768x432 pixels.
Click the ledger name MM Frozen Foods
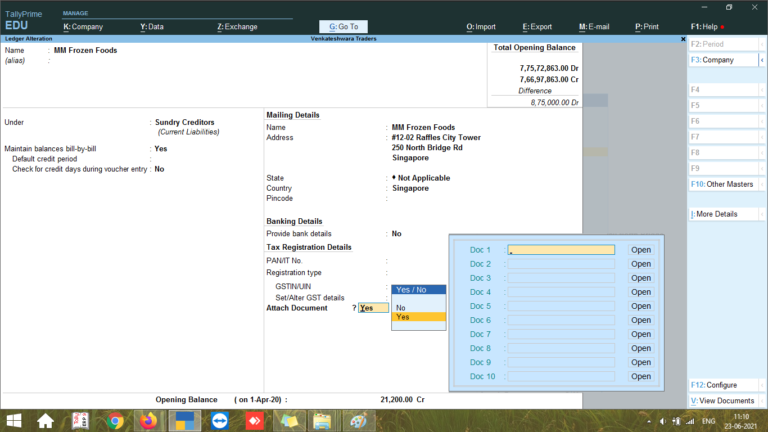tap(85, 50)
